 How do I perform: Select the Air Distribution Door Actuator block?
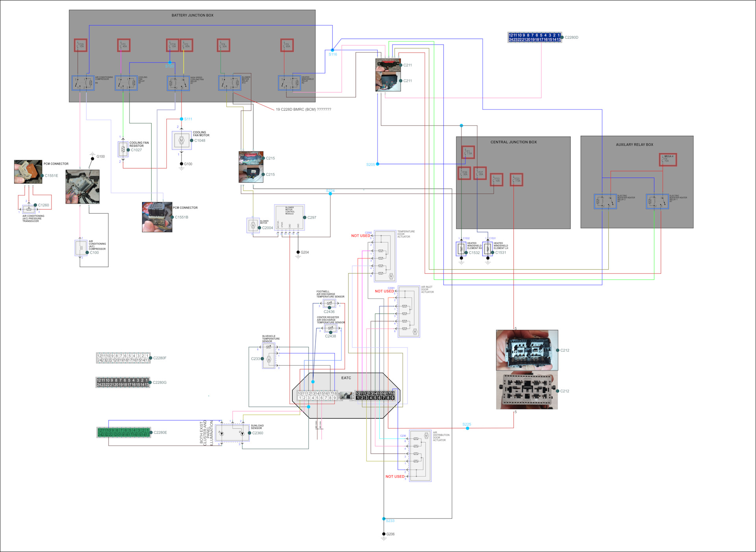click(421, 456)
